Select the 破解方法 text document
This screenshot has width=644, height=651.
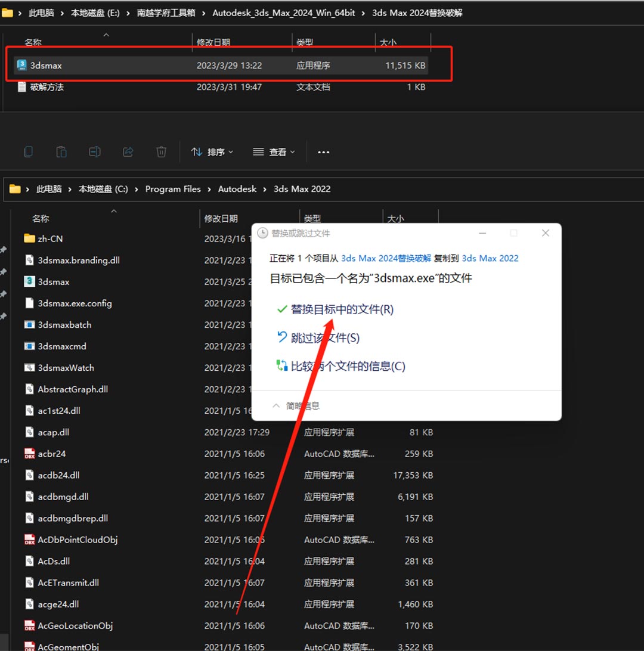tap(47, 87)
